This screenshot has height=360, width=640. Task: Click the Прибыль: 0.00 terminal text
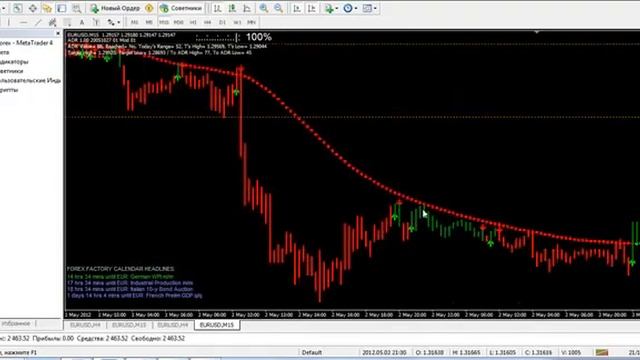click(x=53, y=338)
